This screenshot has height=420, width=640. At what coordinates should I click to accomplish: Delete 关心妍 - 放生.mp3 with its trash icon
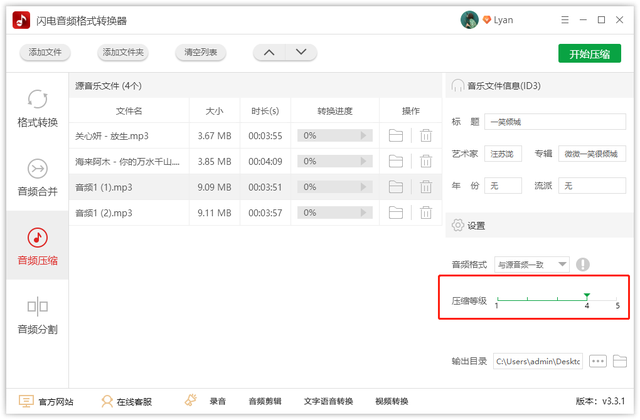(x=426, y=135)
